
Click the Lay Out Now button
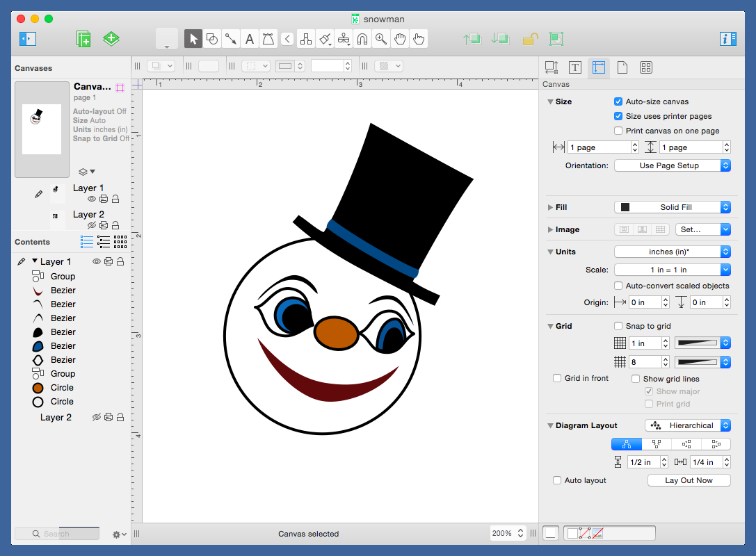pos(689,480)
